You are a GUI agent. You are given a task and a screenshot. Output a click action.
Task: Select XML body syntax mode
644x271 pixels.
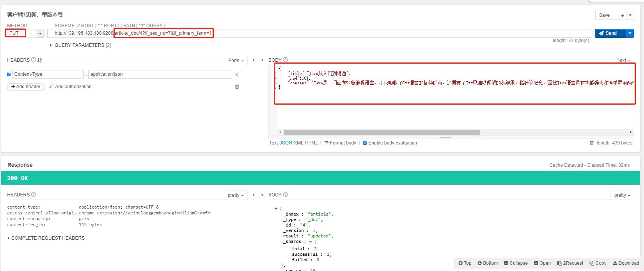tap(298, 143)
